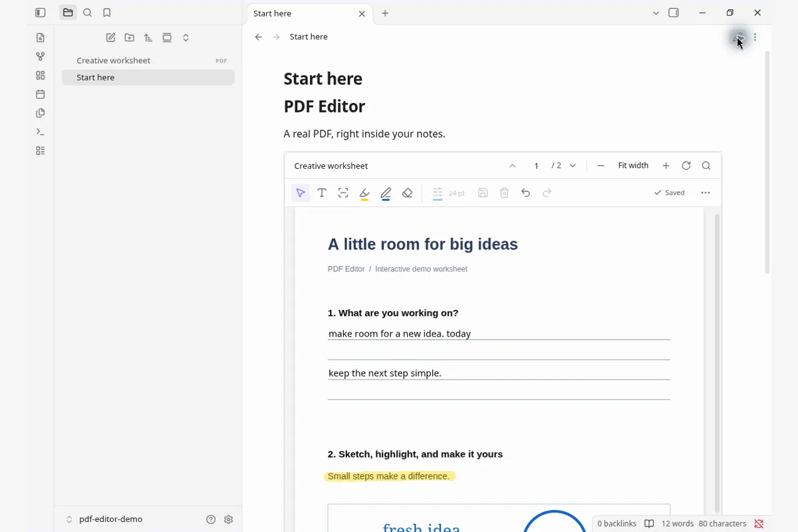Click the delete trash icon
The height and width of the screenshot is (532, 798).
pos(505,193)
